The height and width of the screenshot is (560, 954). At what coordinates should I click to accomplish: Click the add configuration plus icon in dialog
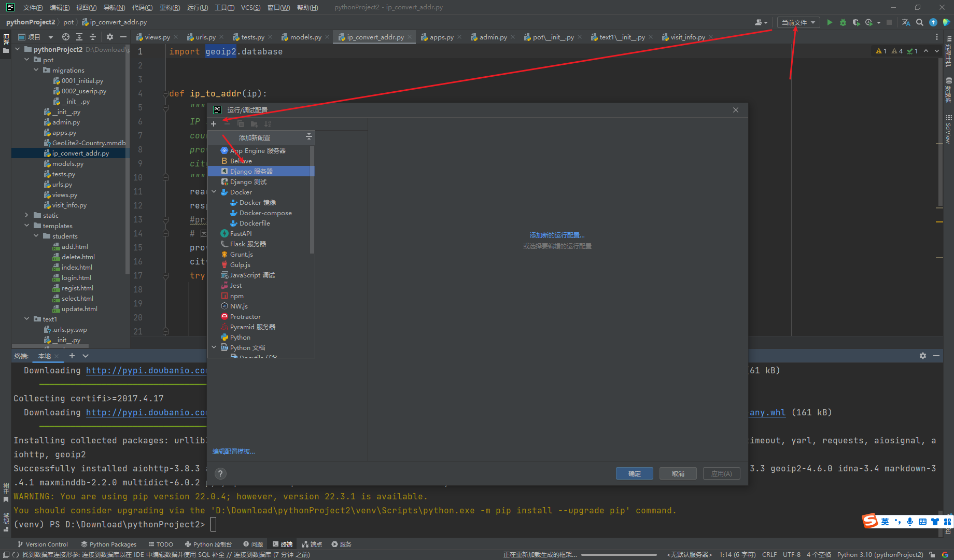click(x=214, y=124)
